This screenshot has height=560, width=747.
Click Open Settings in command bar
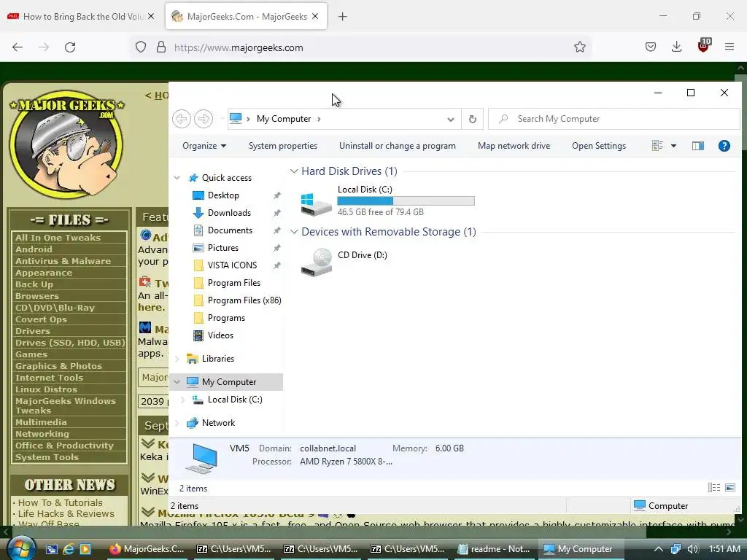coord(599,146)
